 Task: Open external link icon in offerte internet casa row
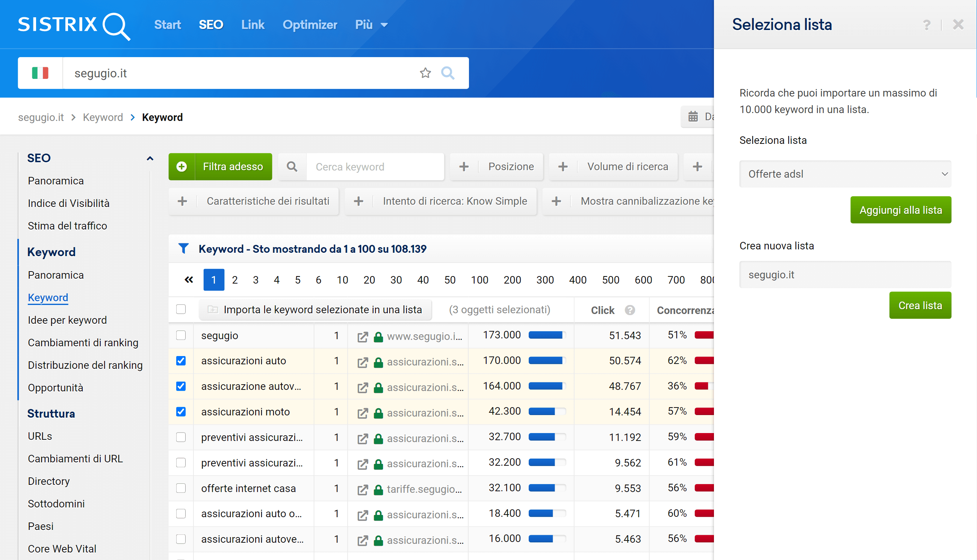363,490
